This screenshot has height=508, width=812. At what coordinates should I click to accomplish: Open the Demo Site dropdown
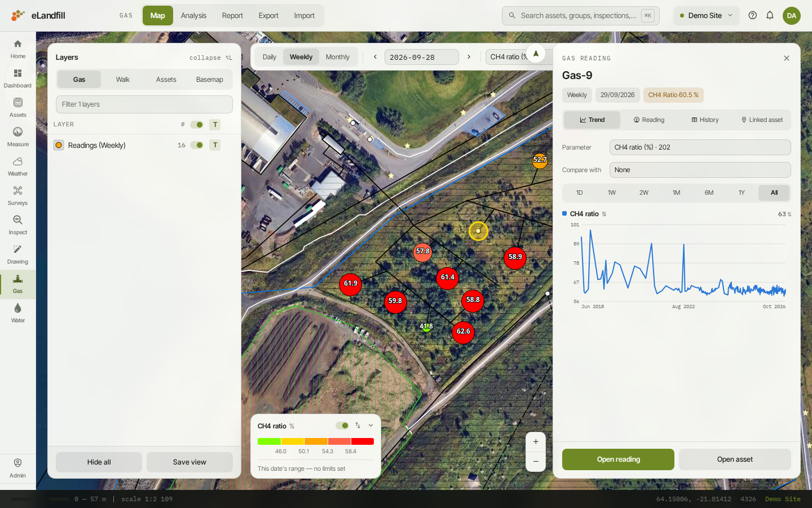[707, 16]
